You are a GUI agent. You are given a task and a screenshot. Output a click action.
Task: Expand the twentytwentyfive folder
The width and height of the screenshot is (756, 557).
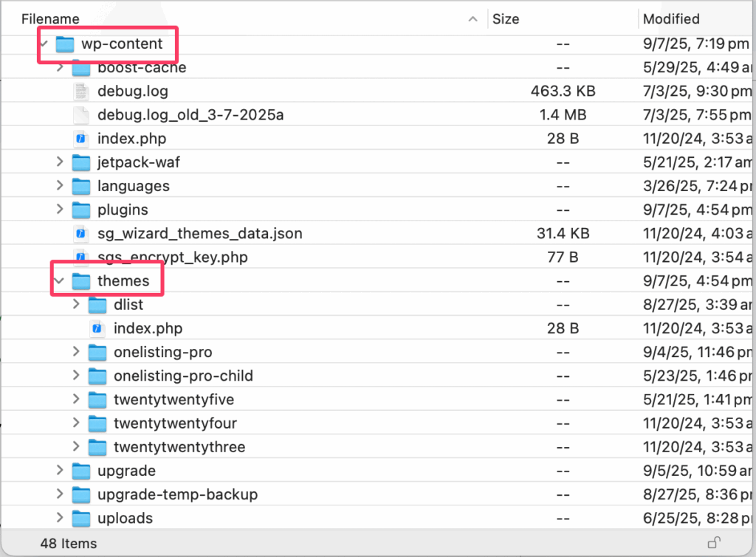(x=76, y=400)
